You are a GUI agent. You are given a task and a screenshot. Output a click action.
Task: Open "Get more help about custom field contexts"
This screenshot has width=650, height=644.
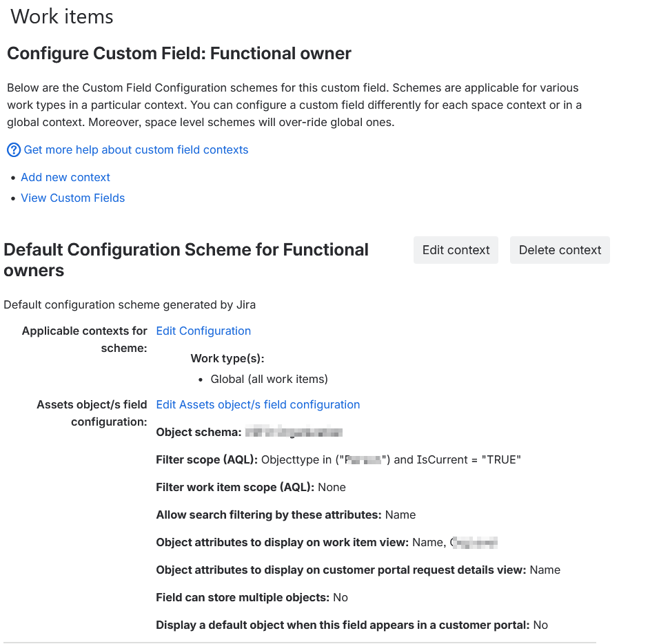pos(136,149)
